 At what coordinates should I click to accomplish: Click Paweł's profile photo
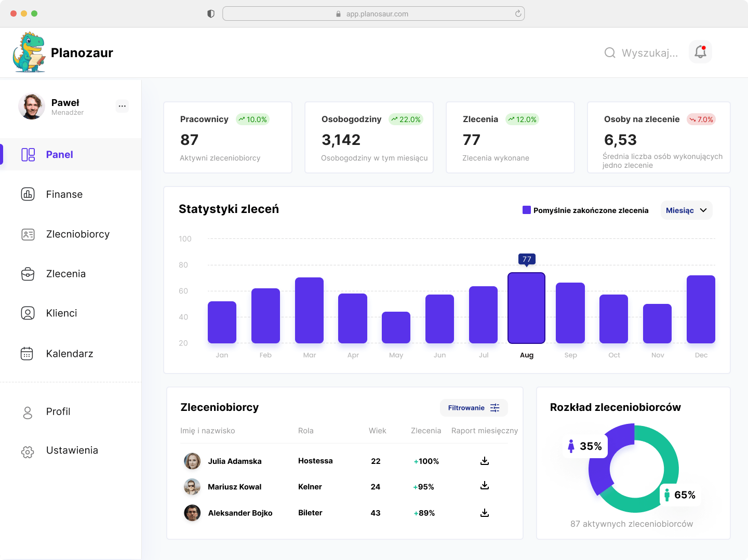click(31, 106)
